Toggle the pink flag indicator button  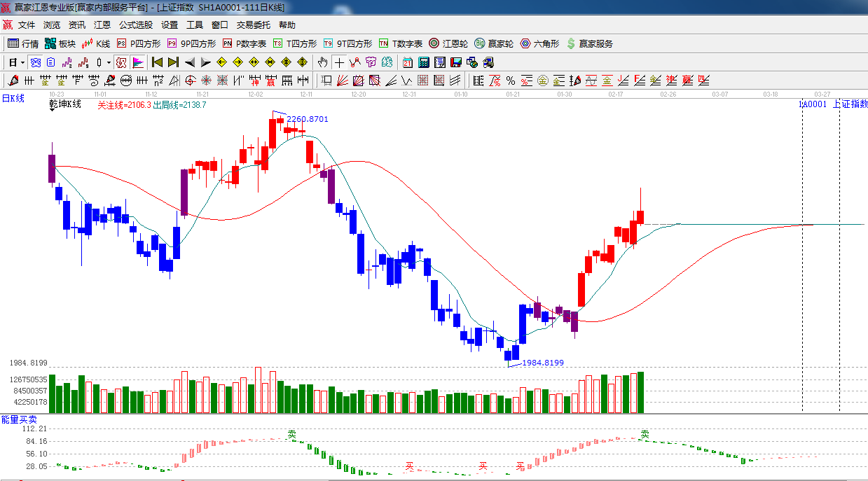click(137, 62)
